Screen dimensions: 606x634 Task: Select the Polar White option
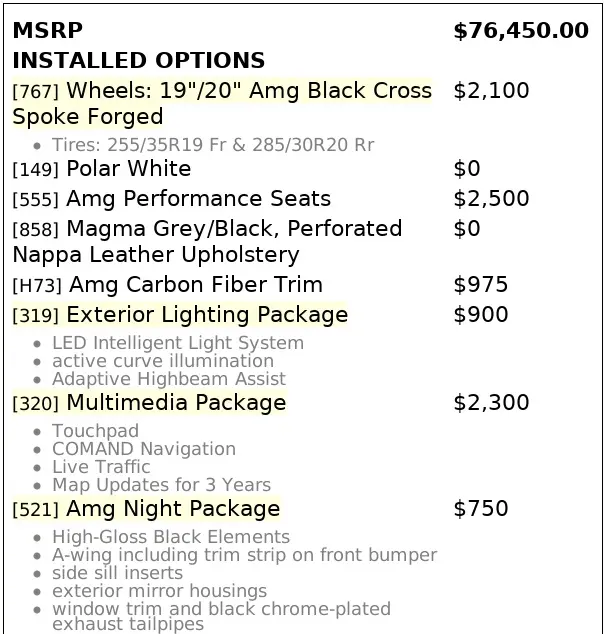pos(102,169)
